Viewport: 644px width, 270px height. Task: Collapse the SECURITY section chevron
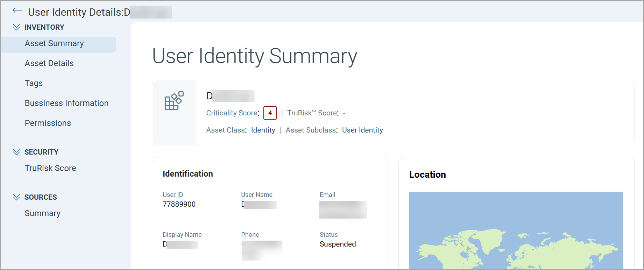point(16,152)
